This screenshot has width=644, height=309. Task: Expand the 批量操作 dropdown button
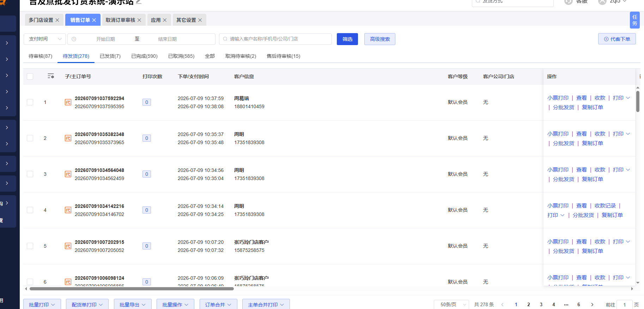[175, 305]
